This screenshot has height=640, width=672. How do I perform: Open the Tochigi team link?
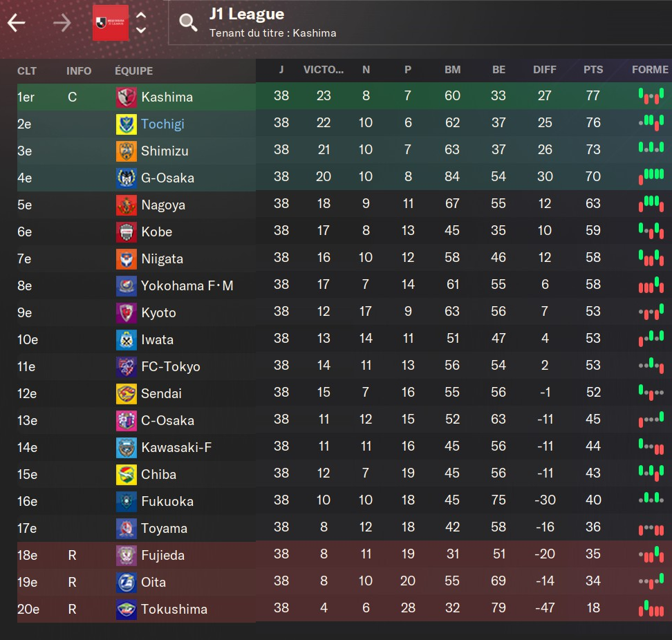(162, 124)
